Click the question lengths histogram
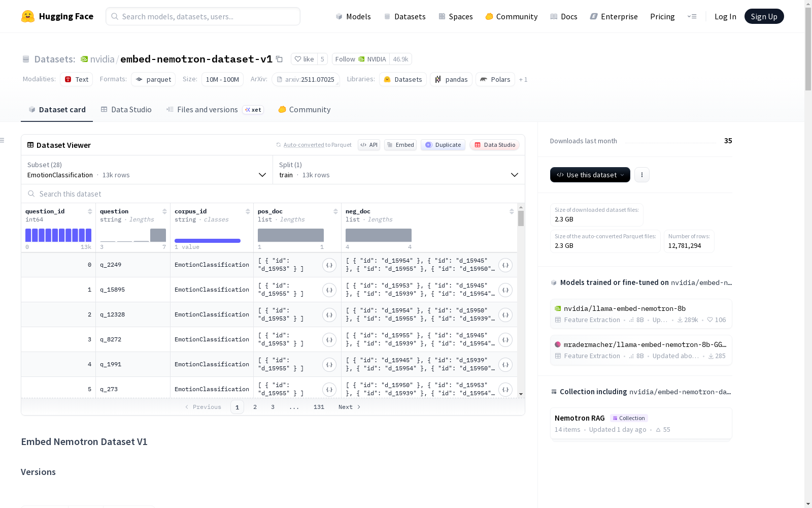 coord(133,235)
